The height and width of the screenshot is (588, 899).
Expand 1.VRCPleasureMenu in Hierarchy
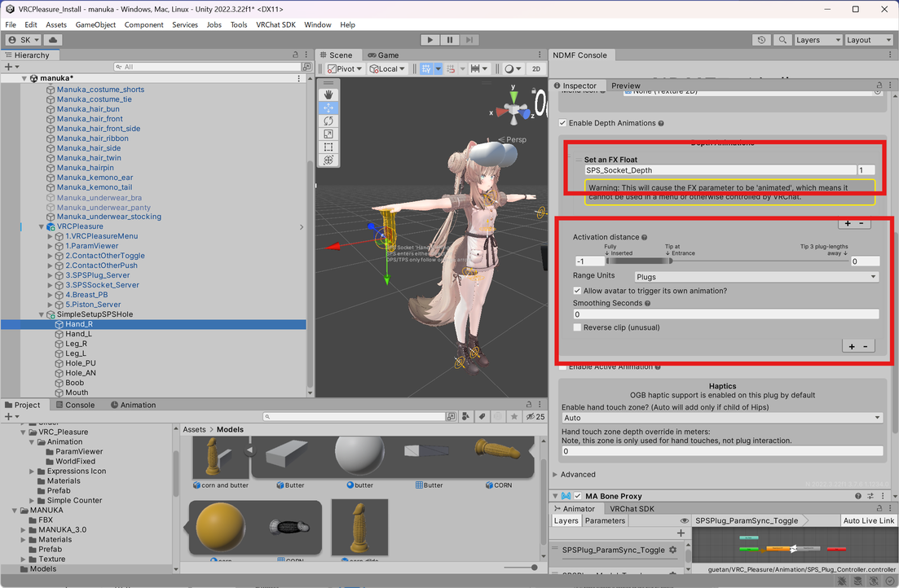pos(50,236)
